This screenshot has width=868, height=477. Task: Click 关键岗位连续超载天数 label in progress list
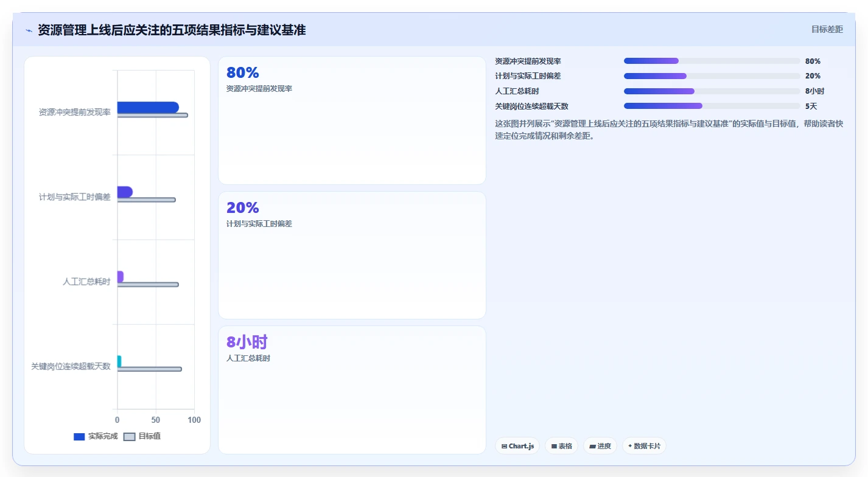tap(532, 106)
